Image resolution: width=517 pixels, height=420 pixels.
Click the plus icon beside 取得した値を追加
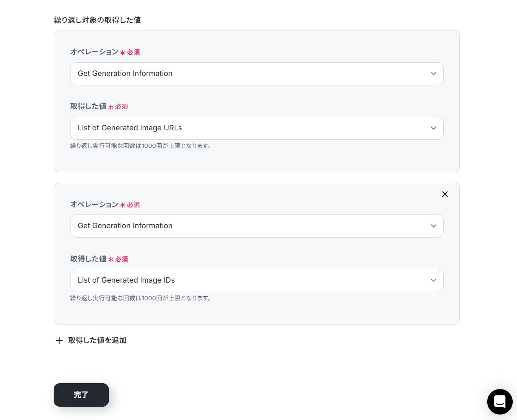pyautogui.click(x=59, y=341)
